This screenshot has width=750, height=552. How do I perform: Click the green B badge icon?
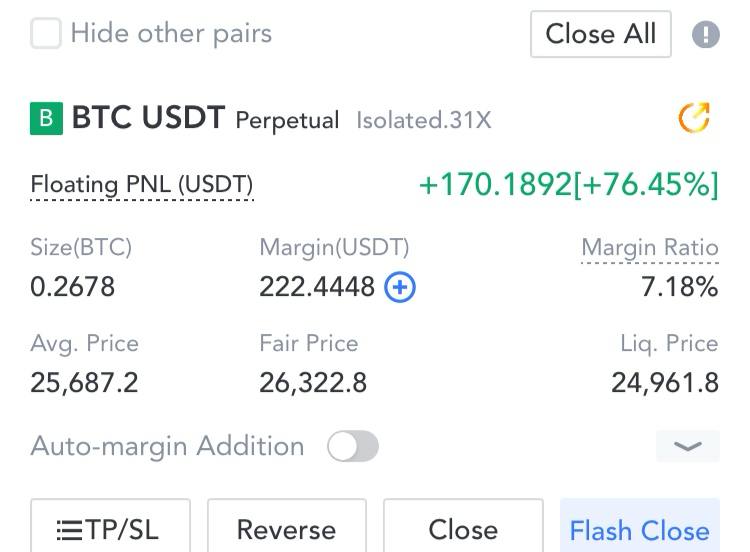coord(46,119)
